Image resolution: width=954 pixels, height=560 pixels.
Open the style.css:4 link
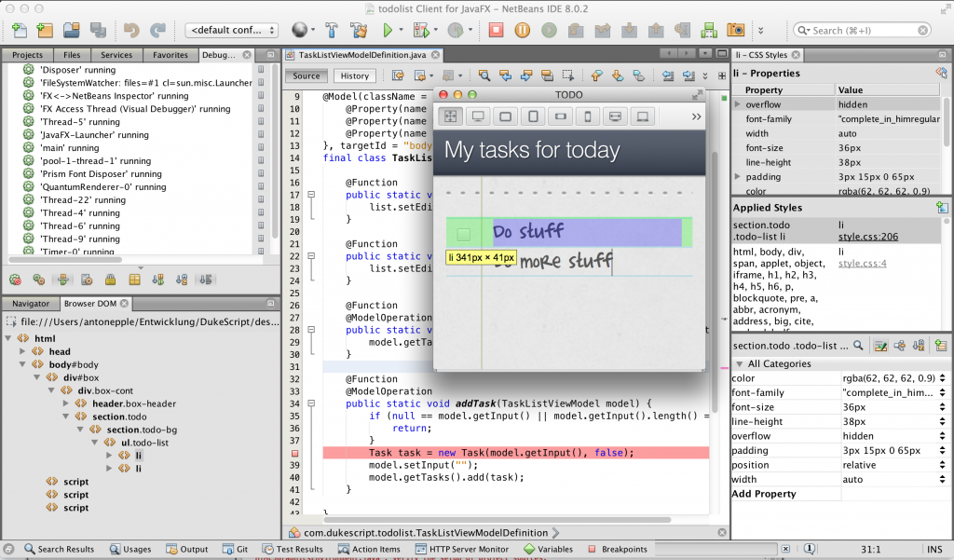[x=862, y=264]
